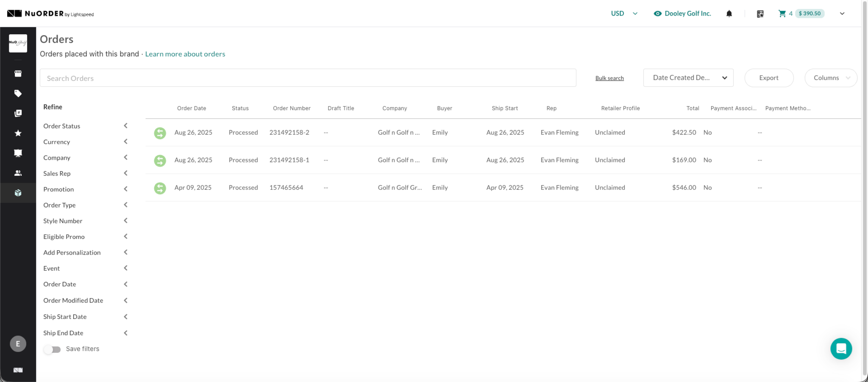Sort by the Status column header
Viewport: 868px width, 382px height.
(x=240, y=108)
